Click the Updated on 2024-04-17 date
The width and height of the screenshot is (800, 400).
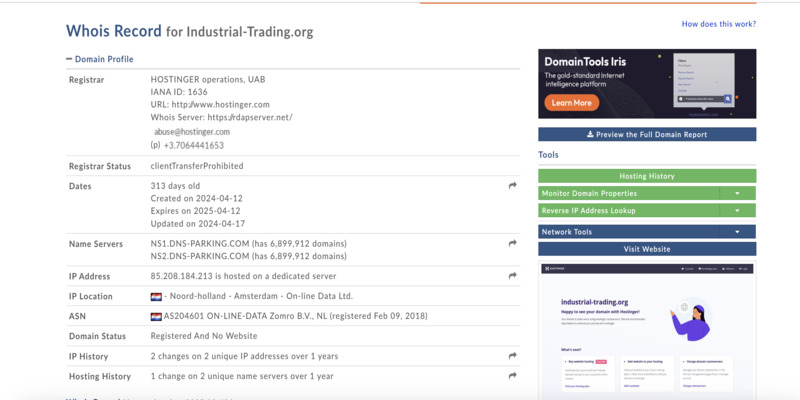click(198, 223)
